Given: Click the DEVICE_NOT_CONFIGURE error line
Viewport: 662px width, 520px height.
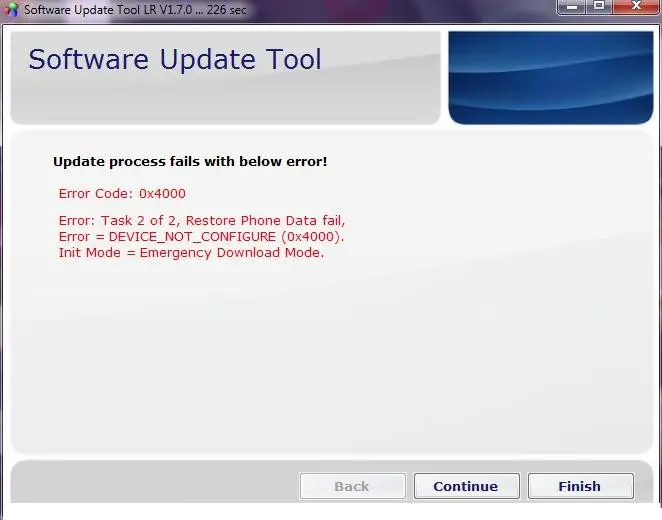Looking at the screenshot, I should pyautogui.click(x=201, y=237).
